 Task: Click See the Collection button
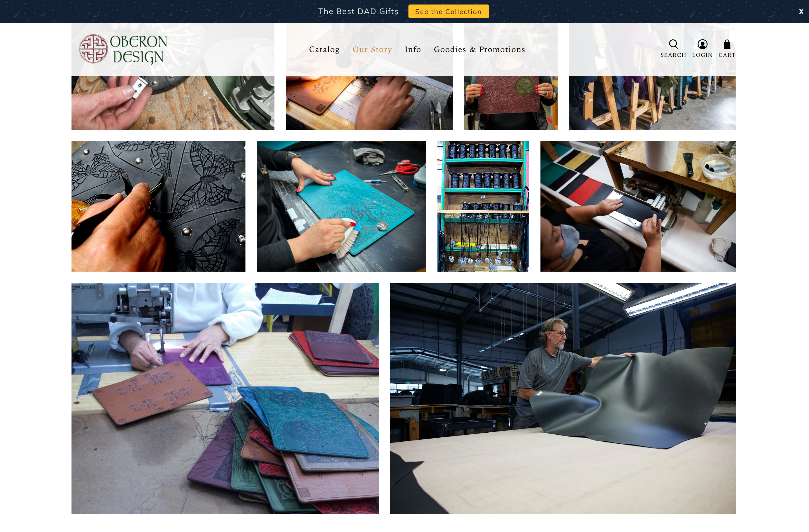(x=448, y=12)
